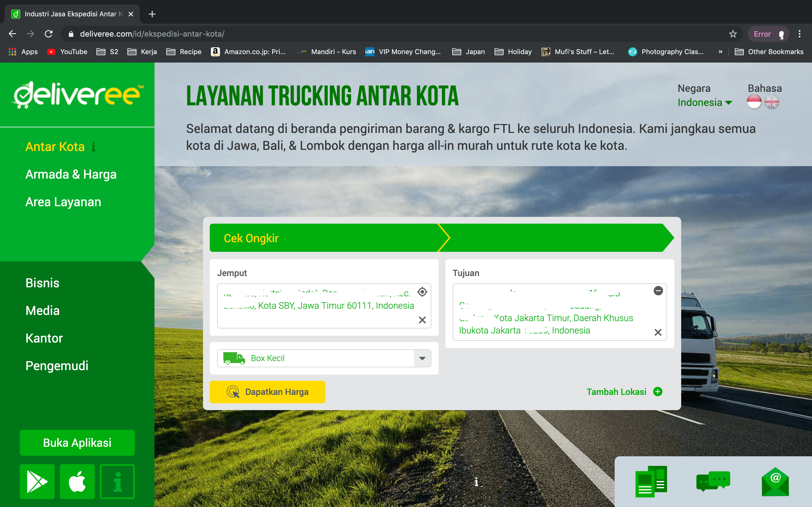
Task: Switch language to English flag
Action: [x=771, y=102]
